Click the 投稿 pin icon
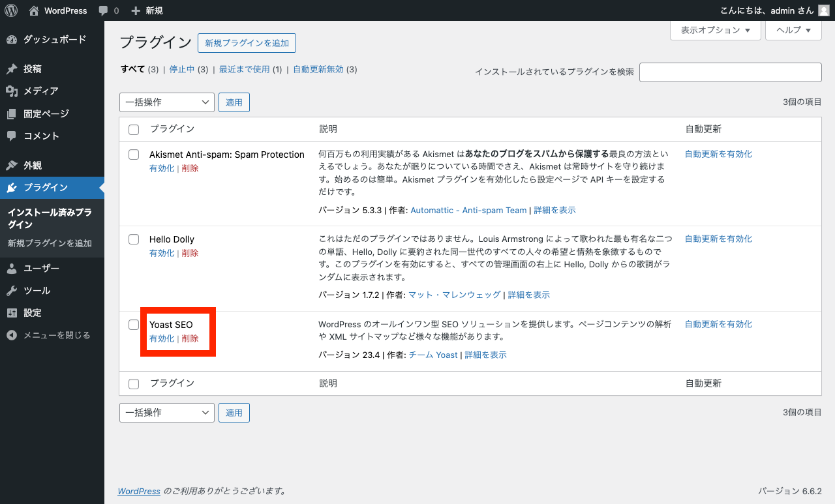Image resolution: width=835 pixels, height=504 pixels. [12, 69]
